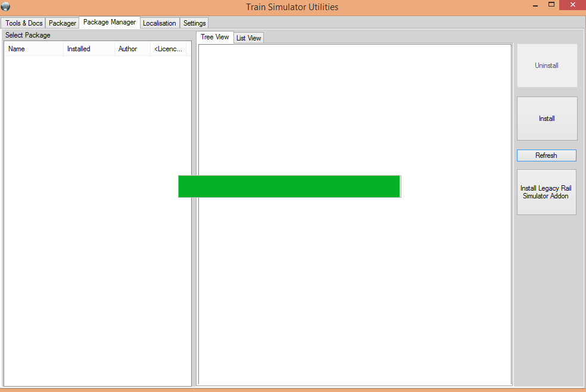The height and width of the screenshot is (392, 586).
Task: Click the Install button
Action: (x=547, y=119)
